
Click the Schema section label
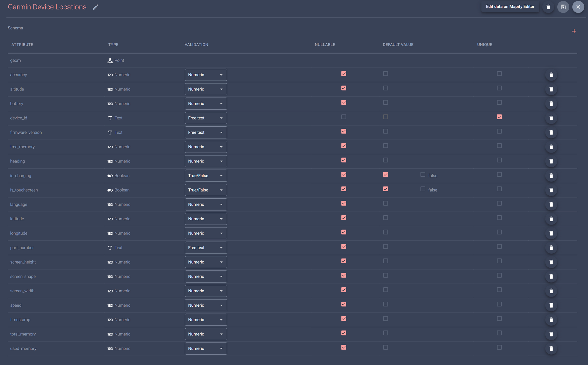15,28
